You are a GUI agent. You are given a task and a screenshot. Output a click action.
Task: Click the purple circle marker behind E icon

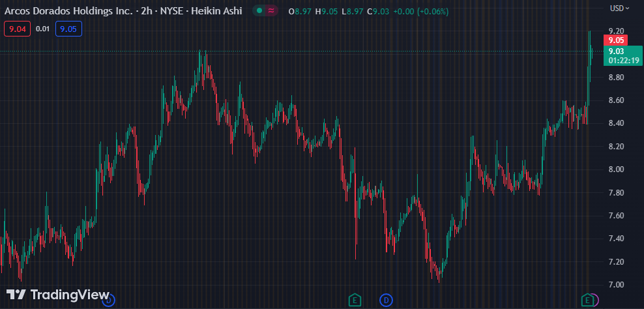click(596, 300)
